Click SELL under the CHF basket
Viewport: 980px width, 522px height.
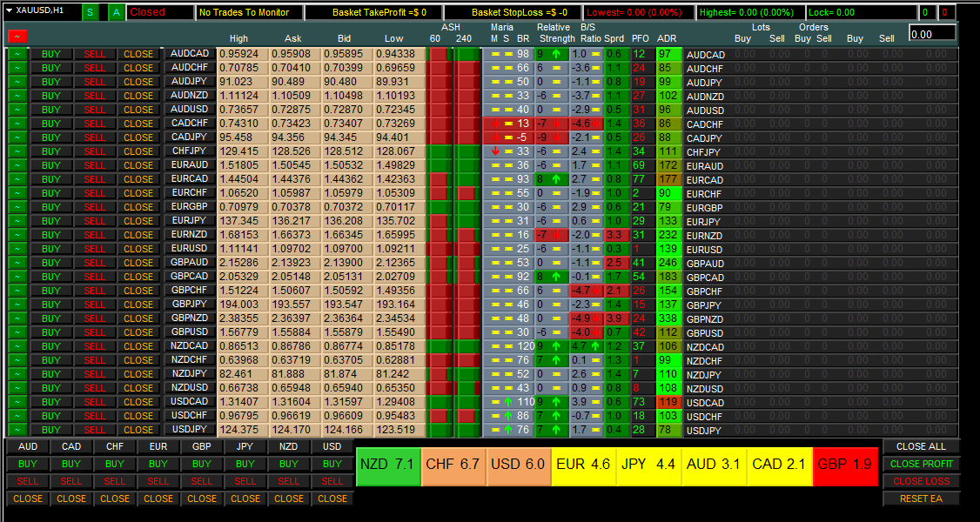pos(115,481)
